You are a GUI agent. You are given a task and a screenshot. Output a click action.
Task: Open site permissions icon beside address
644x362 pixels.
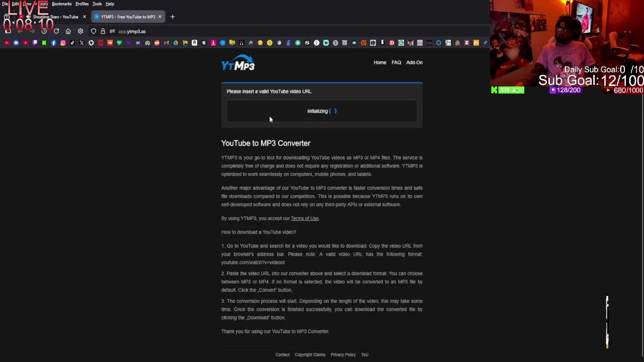pyautogui.click(x=112, y=31)
